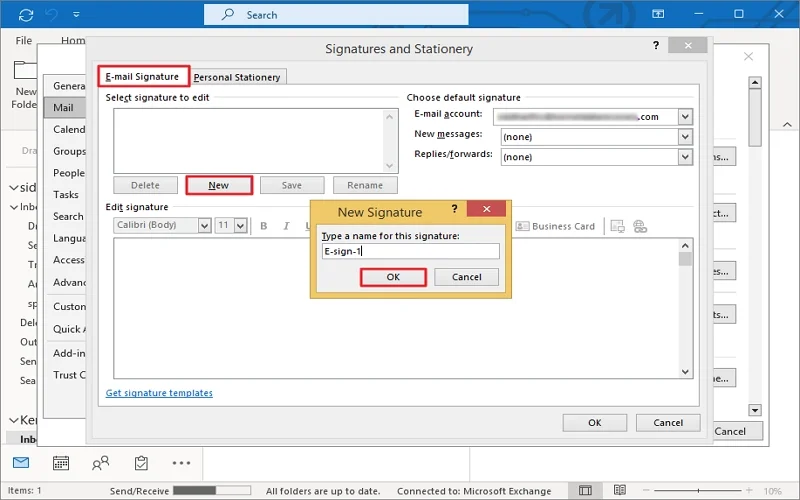Click the signature name text field
This screenshot has height=500, width=800.
pos(410,252)
